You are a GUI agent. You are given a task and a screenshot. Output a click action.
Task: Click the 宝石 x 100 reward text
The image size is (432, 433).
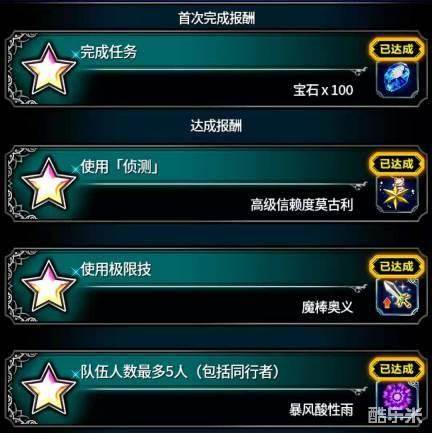point(323,90)
